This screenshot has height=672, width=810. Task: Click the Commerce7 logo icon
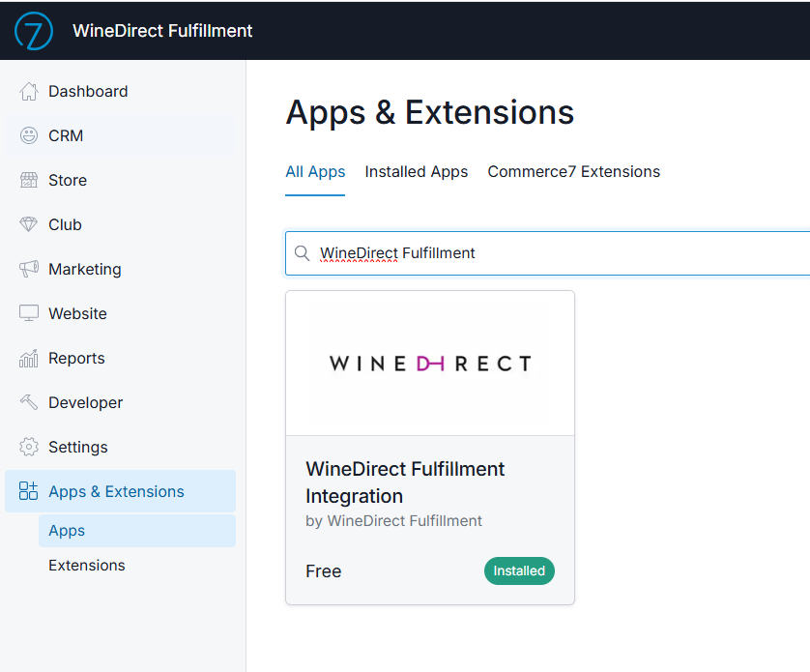(x=34, y=31)
